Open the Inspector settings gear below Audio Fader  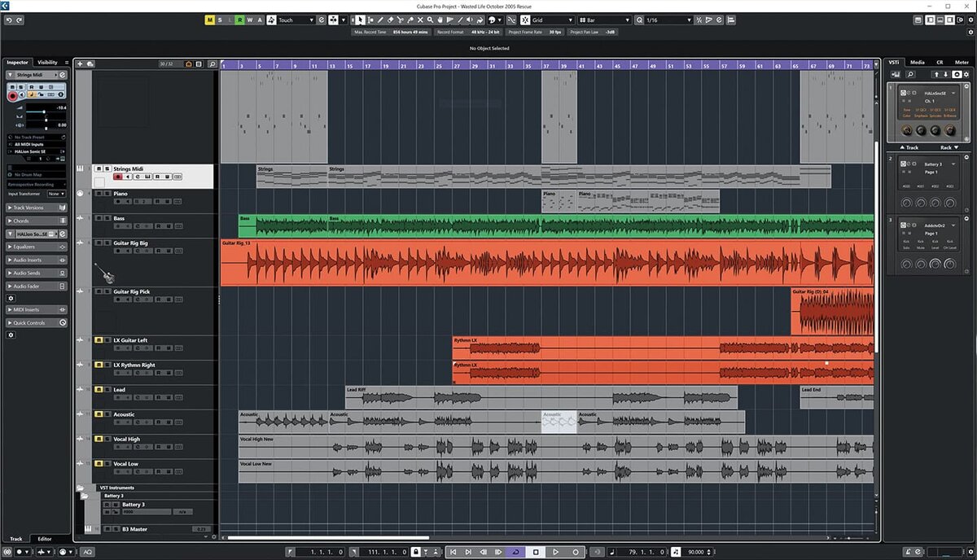[11, 298]
